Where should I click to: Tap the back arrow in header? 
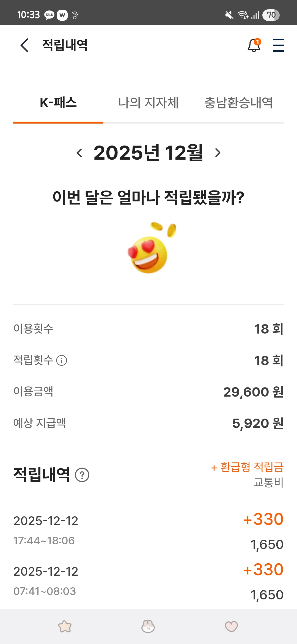click(x=24, y=45)
